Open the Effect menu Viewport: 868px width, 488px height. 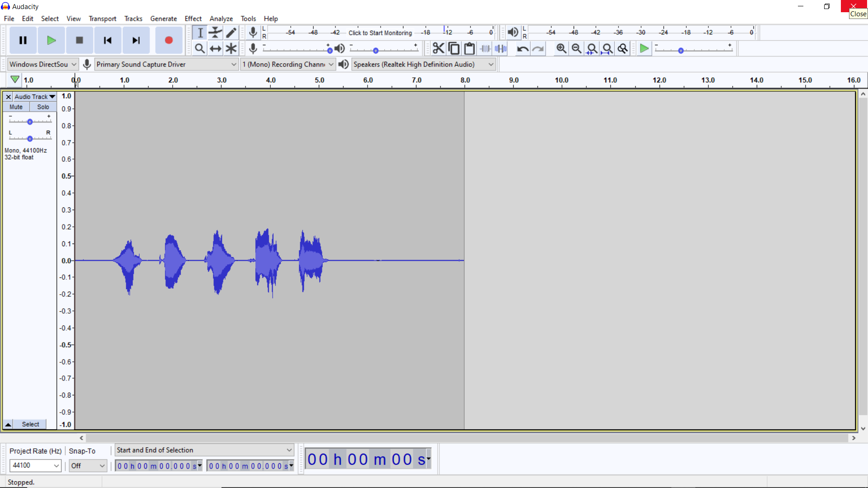[x=193, y=19]
